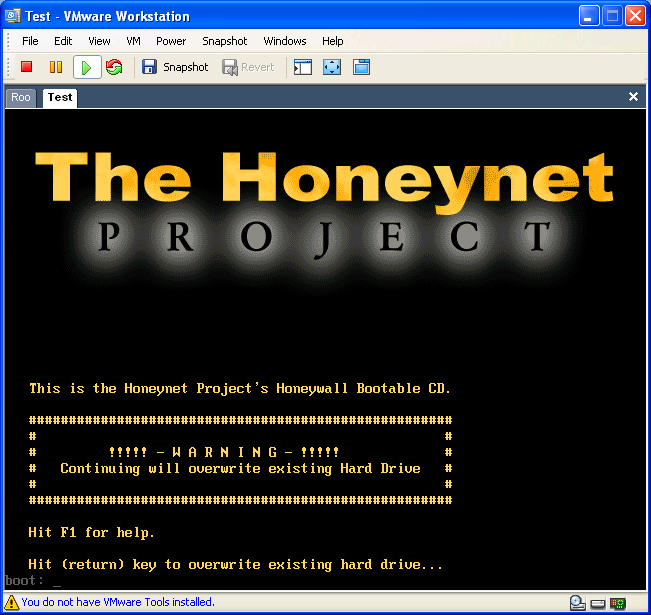The image size is (651, 615).
Task: Click the Reset virtual machine icon
Action: pos(114,67)
